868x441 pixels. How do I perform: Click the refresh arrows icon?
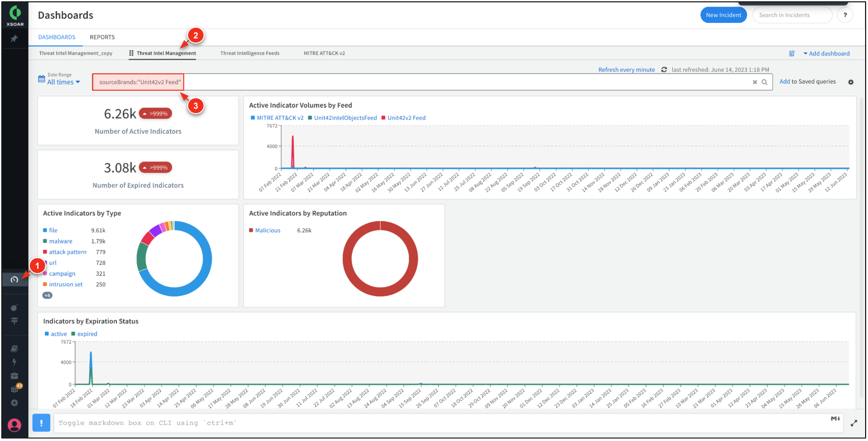pyautogui.click(x=664, y=70)
